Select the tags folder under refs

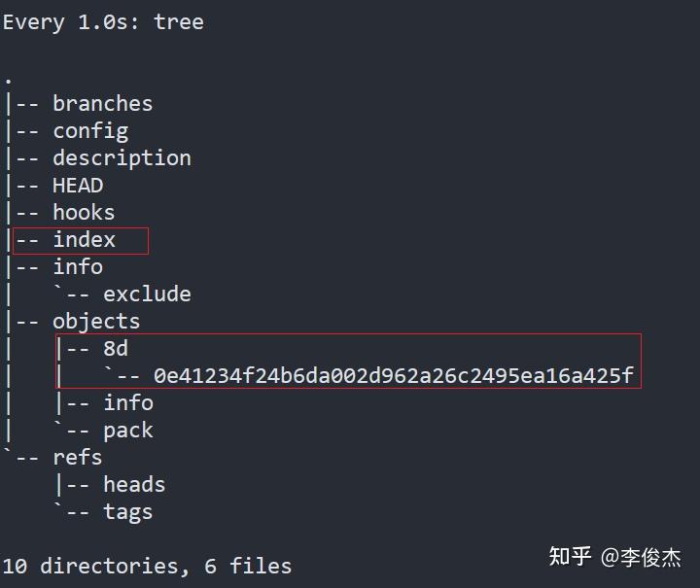click(128, 512)
